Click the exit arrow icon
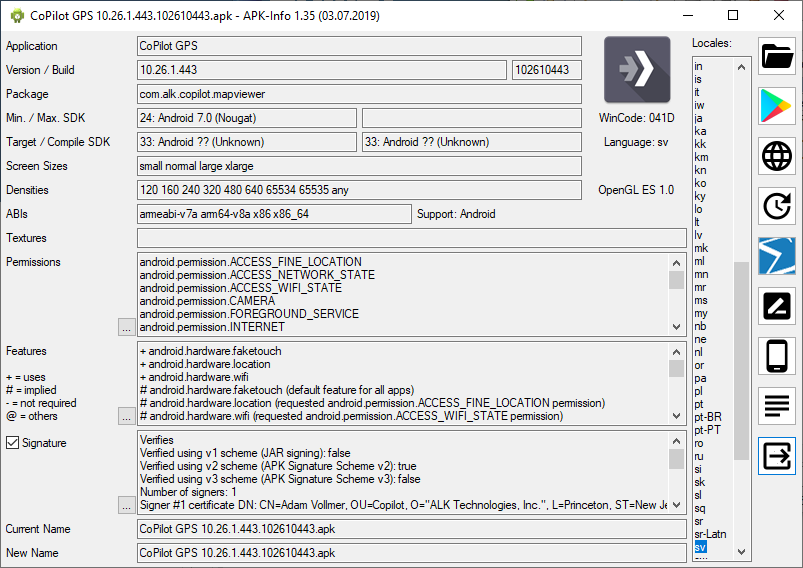This screenshot has height=568, width=803. [x=777, y=455]
